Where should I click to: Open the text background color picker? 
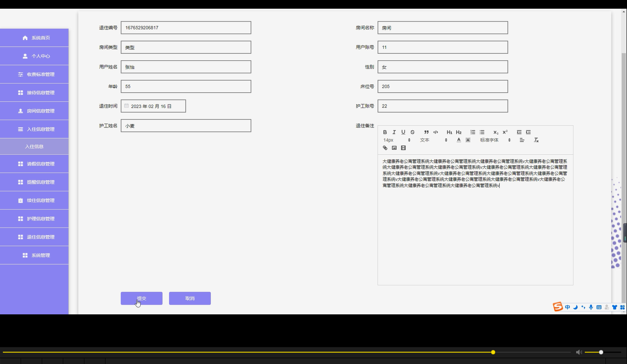[468, 140]
